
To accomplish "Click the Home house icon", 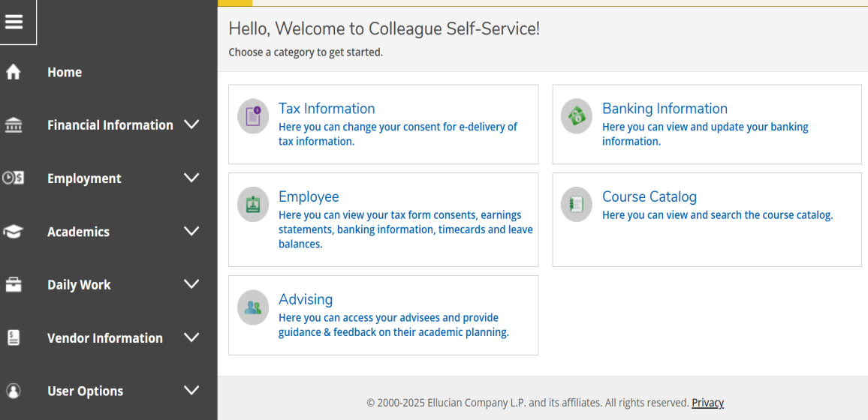I will pyautogui.click(x=14, y=72).
